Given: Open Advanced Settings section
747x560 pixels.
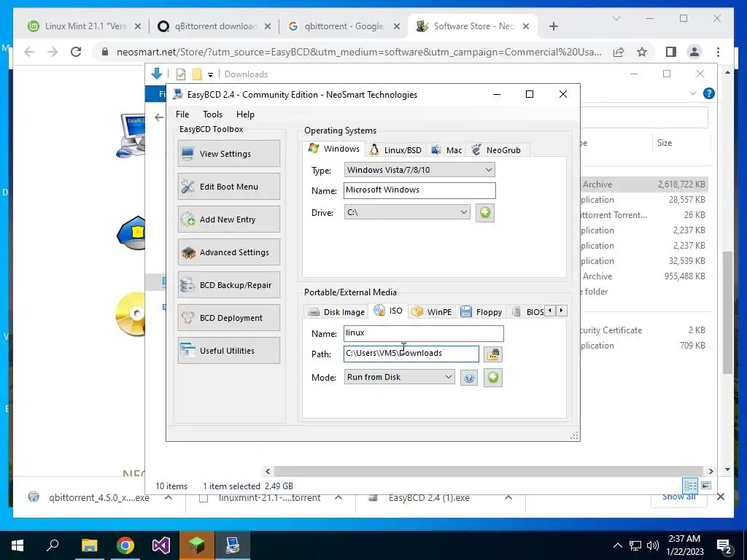Looking at the screenshot, I should pos(228,252).
